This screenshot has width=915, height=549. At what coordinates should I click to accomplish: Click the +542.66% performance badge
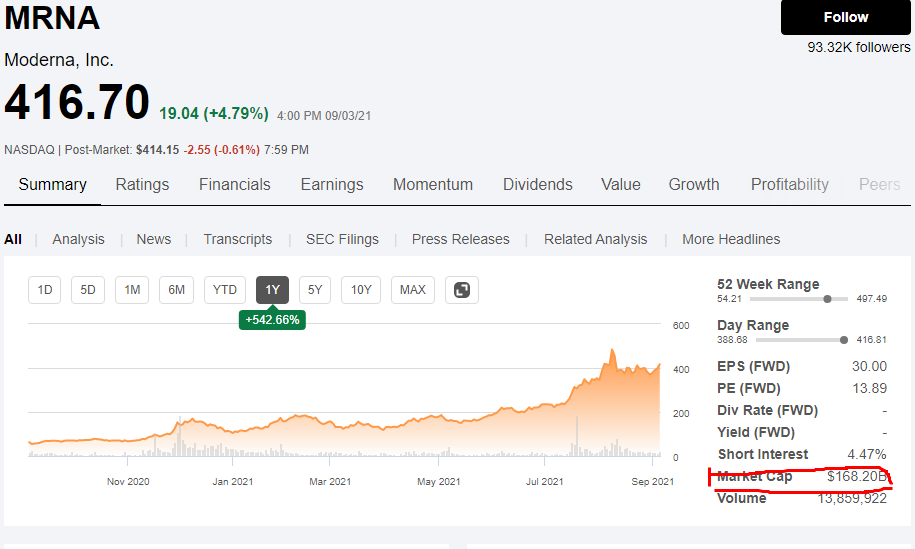coord(273,320)
